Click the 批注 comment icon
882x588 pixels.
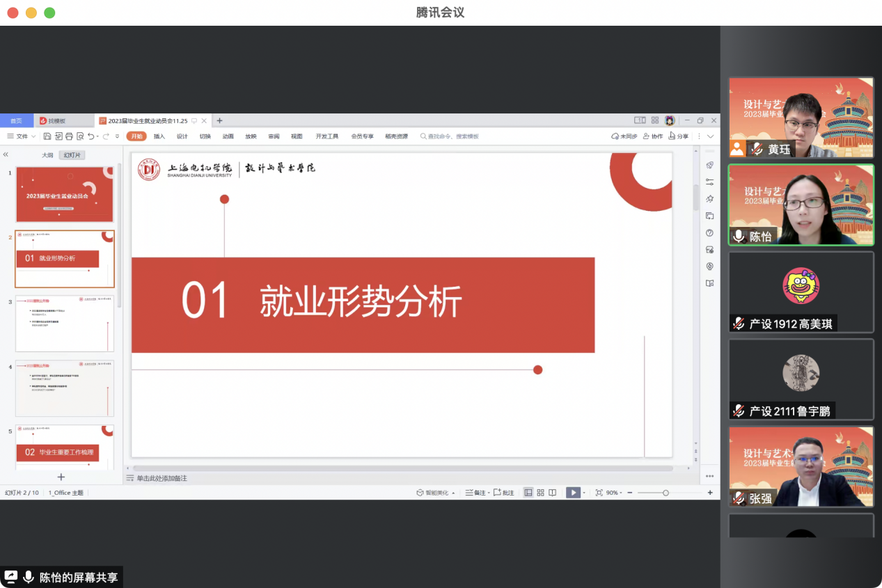504,493
